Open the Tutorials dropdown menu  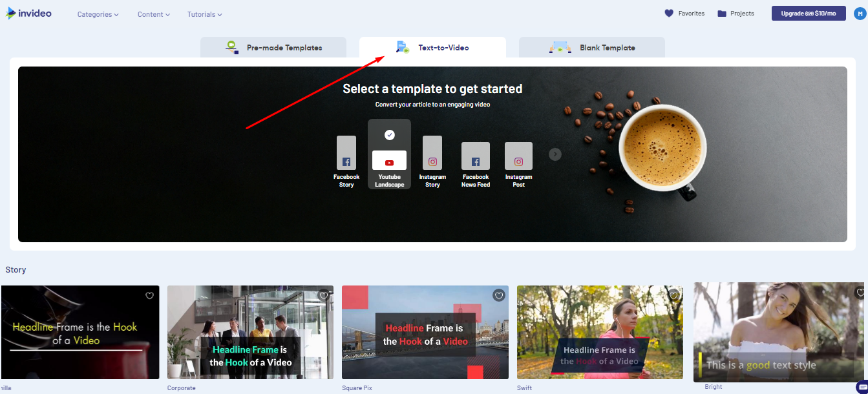(205, 14)
